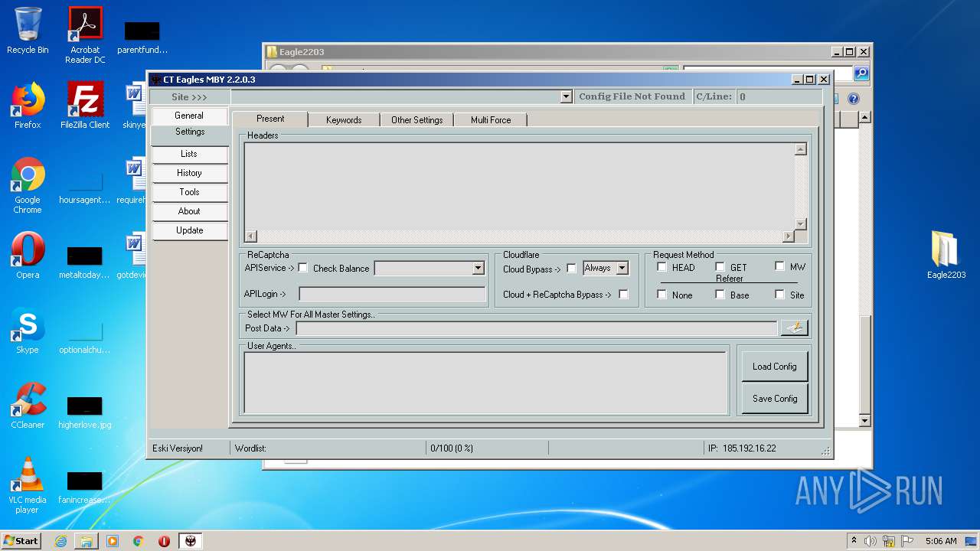Open Windows Explorer taskbar icon
Viewport: 980px width, 551px height.
(x=87, y=541)
